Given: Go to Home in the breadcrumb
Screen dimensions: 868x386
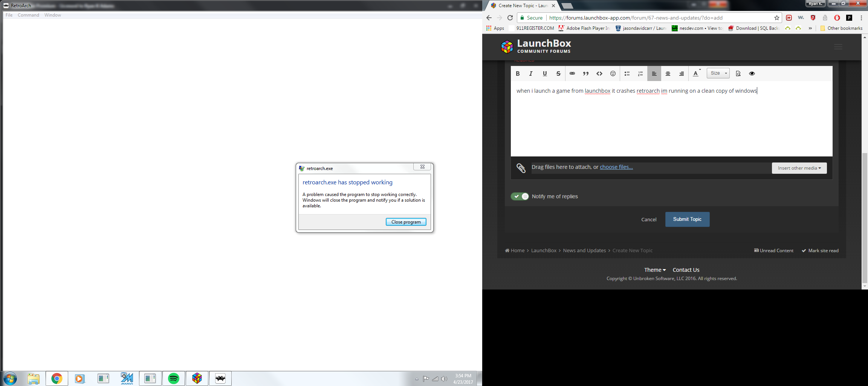Looking at the screenshot, I should point(515,251).
